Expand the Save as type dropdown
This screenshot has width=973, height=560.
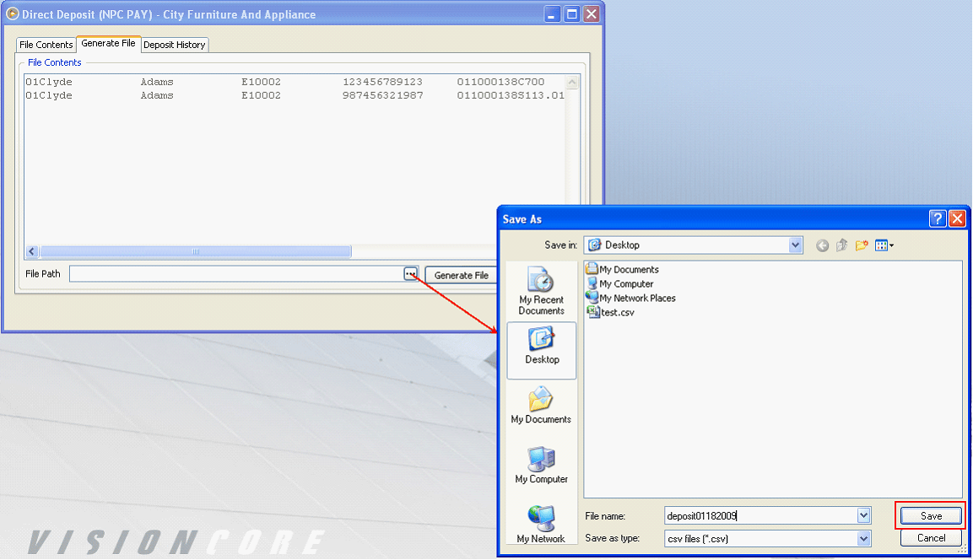[x=863, y=538]
